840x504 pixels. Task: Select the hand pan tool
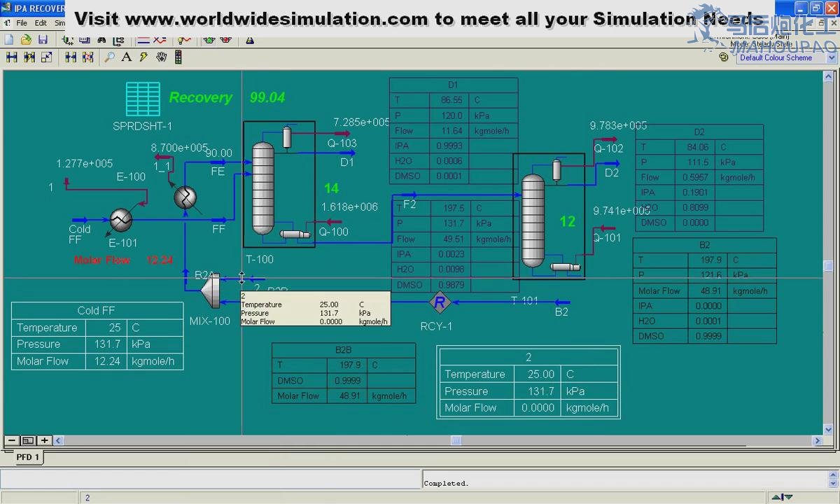coord(162,57)
